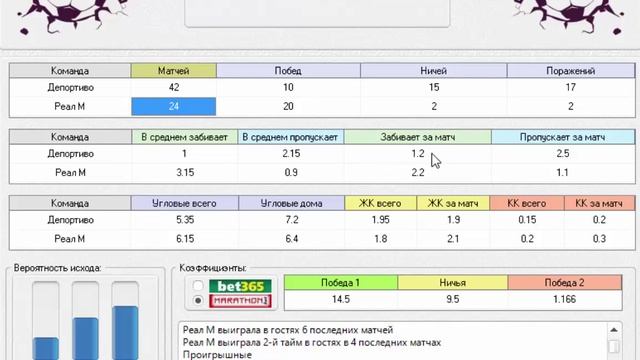Click line about 6 последних матчей
Viewport: 640px width, 360px height.
(288, 330)
